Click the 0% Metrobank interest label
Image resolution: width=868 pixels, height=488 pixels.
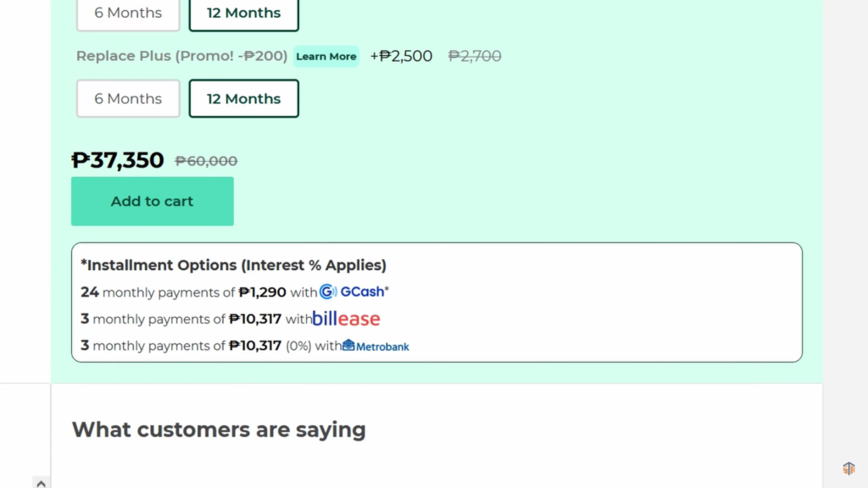(298, 346)
